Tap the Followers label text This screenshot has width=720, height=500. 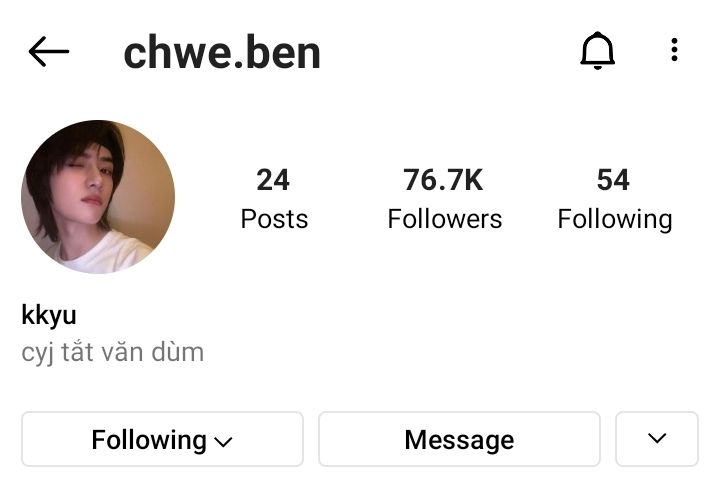[x=444, y=219]
